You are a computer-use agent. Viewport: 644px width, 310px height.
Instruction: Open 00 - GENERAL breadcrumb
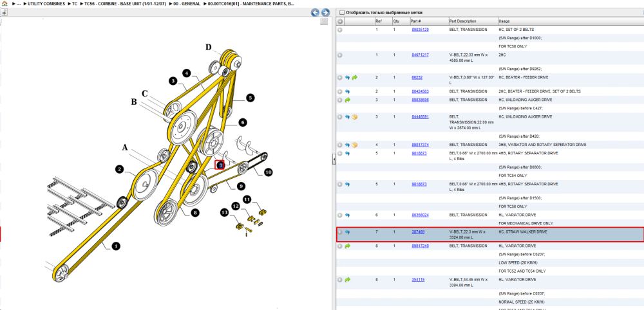point(187,3)
